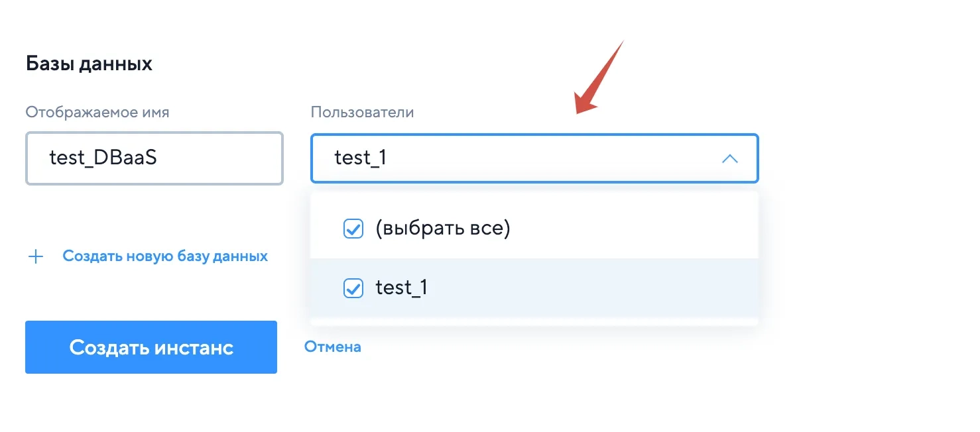Uncheck the (выбрать все) checkbox
Viewport: 980px width, 432px height.
pos(353,229)
